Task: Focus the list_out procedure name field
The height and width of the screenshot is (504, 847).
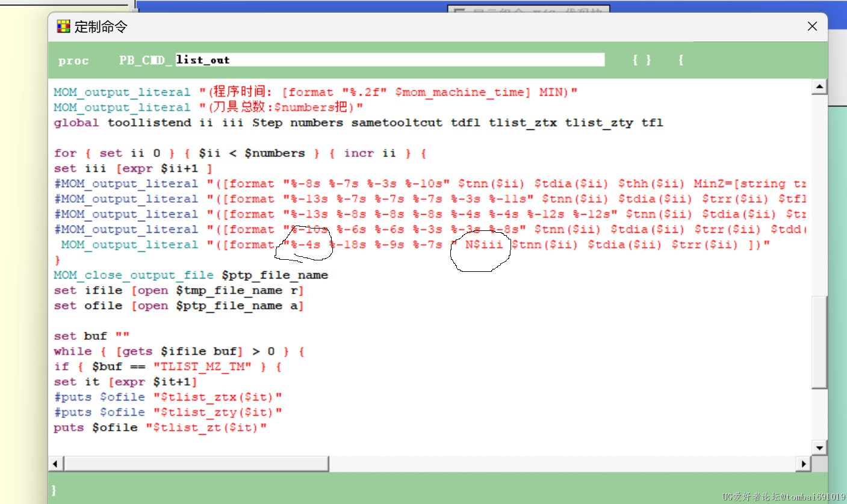Action: 389,60
